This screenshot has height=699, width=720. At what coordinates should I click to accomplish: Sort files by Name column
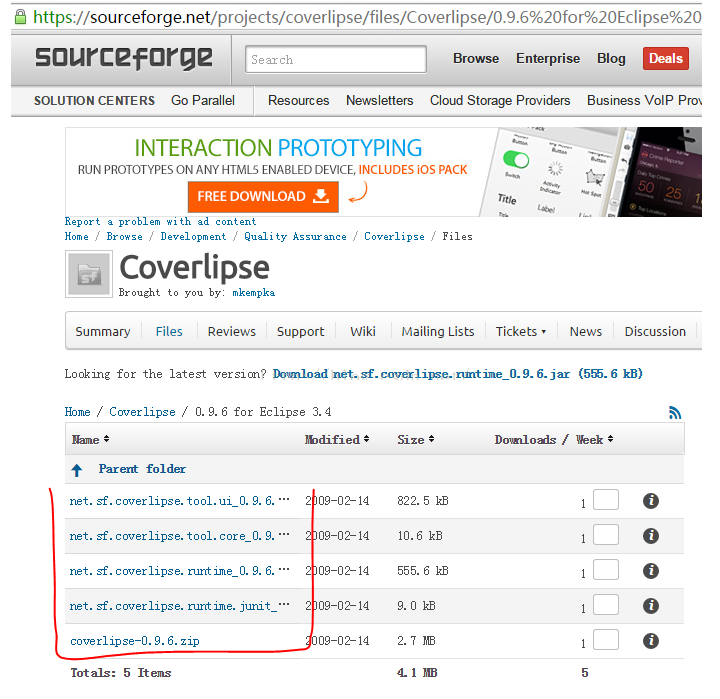coord(90,440)
